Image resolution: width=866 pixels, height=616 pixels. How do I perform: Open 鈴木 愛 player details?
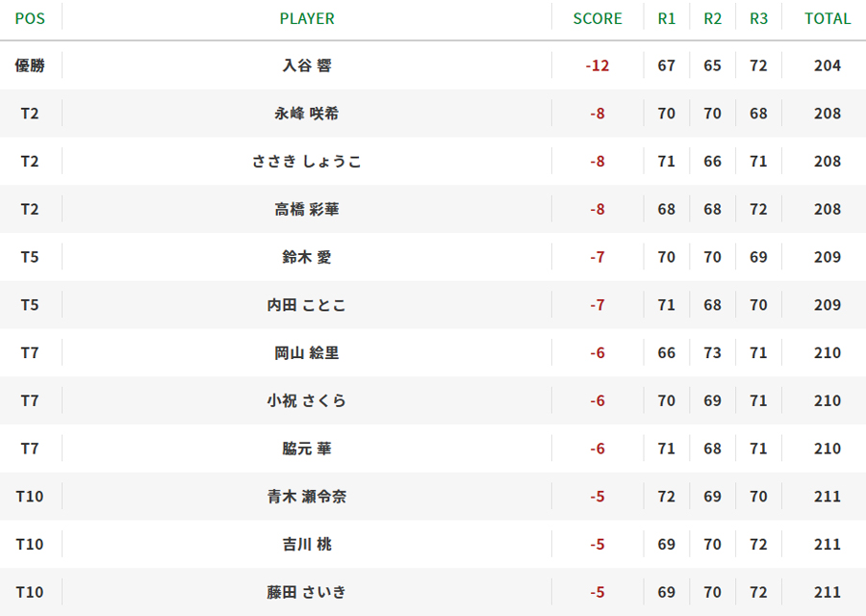(x=307, y=257)
